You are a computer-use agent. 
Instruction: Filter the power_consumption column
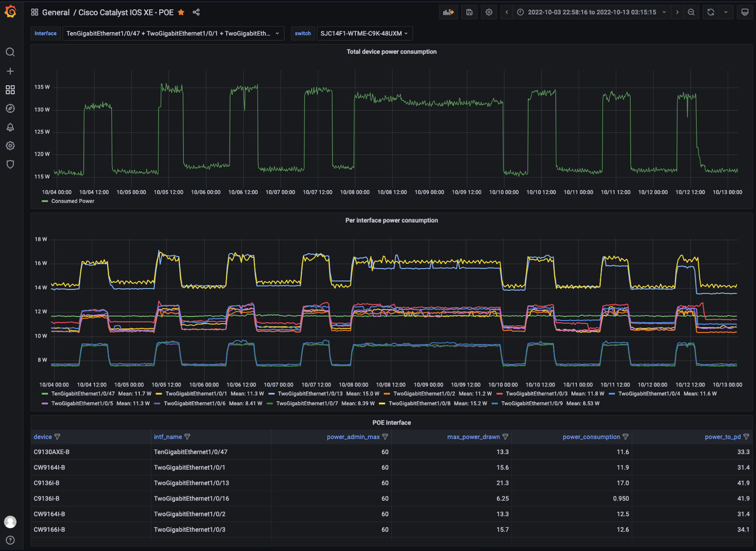[625, 437]
